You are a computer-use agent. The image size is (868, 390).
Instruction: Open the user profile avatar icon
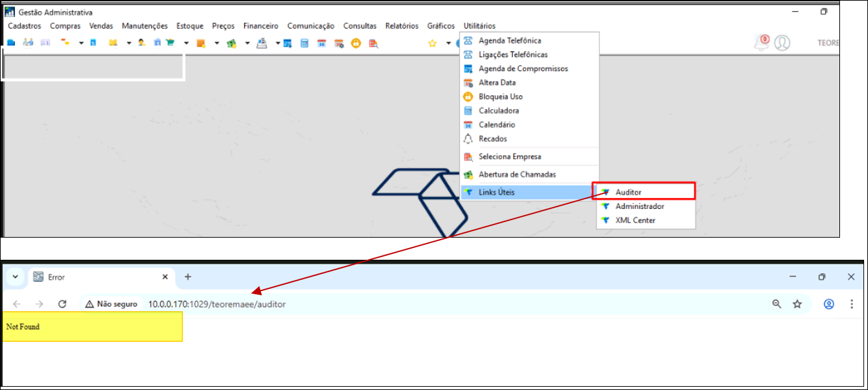(782, 43)
